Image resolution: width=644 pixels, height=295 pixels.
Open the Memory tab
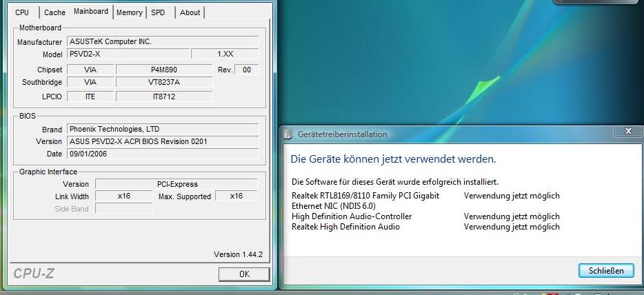coord(130,12)
